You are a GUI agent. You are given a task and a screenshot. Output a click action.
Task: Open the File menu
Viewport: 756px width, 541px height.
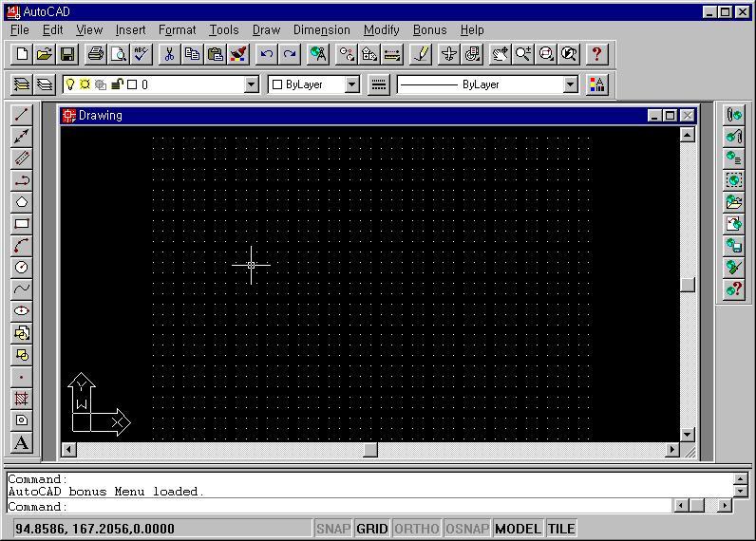click(x=20, y=29)
